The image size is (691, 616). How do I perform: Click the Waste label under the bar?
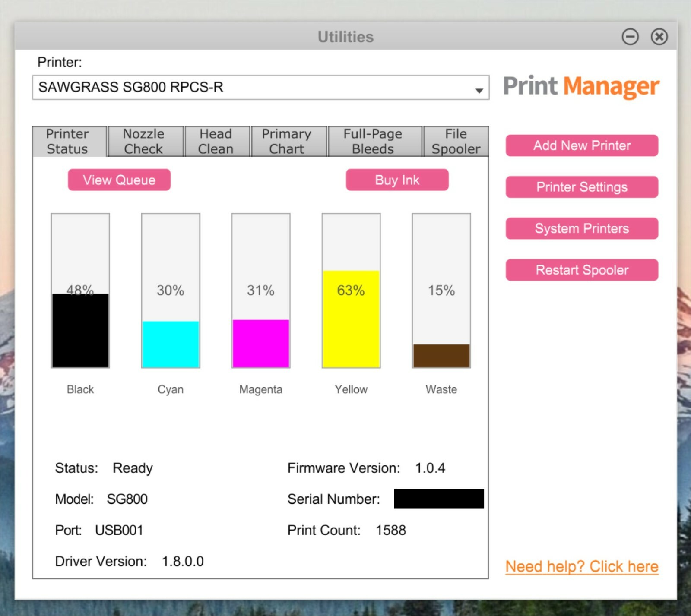pos(441,389)
